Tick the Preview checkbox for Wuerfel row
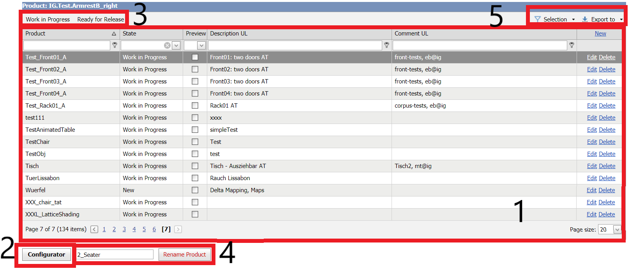This screenshot has width=644, height=269. tap(195, 190)
